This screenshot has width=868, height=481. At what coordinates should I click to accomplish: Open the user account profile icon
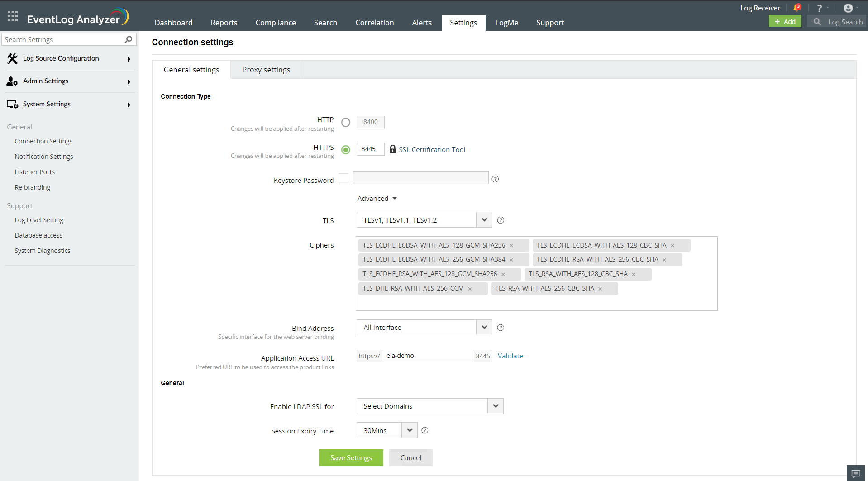[x=848, y=8]
